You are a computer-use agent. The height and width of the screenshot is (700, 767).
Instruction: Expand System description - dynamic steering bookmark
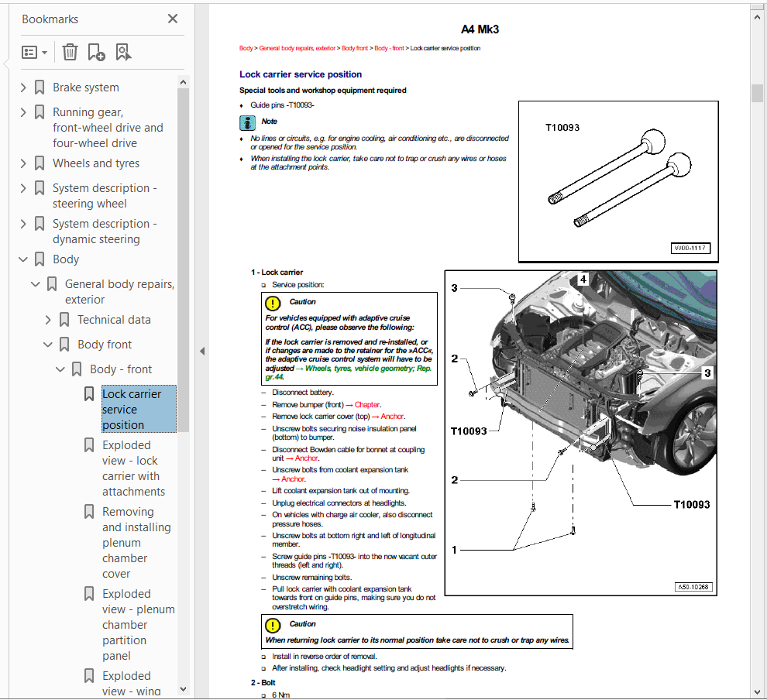tap(23, 224)
